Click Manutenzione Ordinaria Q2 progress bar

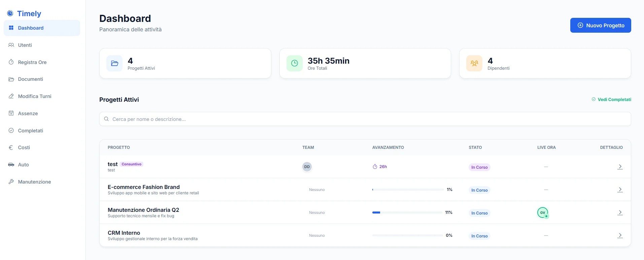407,213
